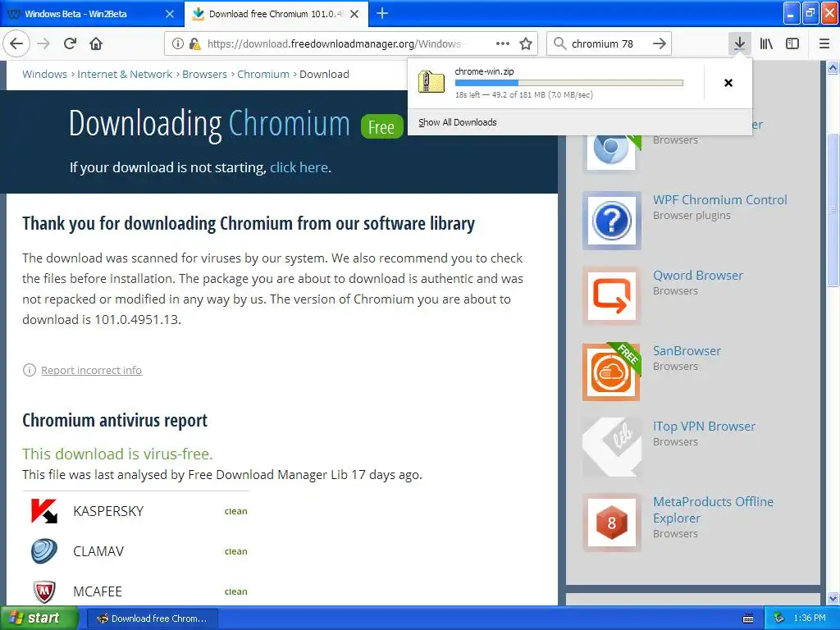This screenshot has width=840, height=630.
Task: Click the CLAMAV clean status
Action: (x=235, y=552)
